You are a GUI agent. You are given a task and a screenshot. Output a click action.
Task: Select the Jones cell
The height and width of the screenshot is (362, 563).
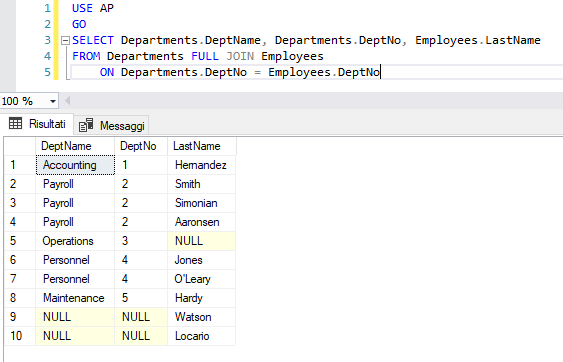tap(201, 260)
